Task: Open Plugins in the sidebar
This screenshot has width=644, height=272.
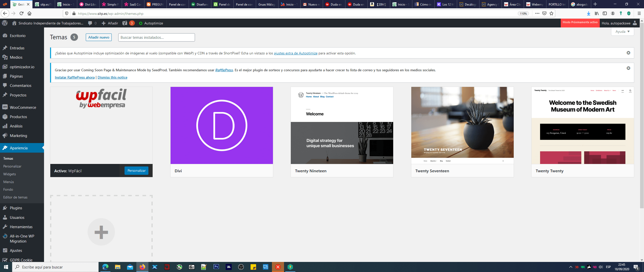Action: pyautogui.click(x=22, y=208)
